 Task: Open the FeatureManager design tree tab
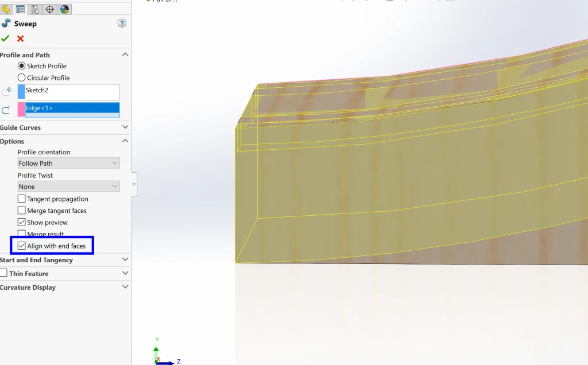pos(6,9)
